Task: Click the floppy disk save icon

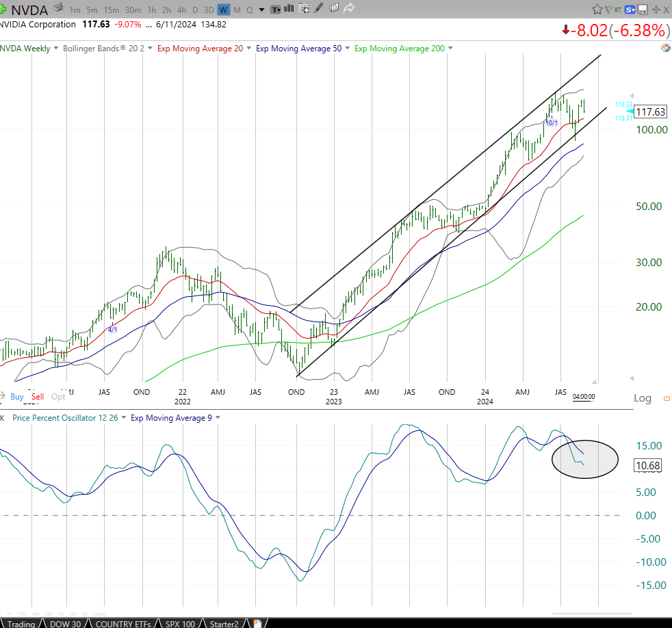Action: (x=643, y=10)
